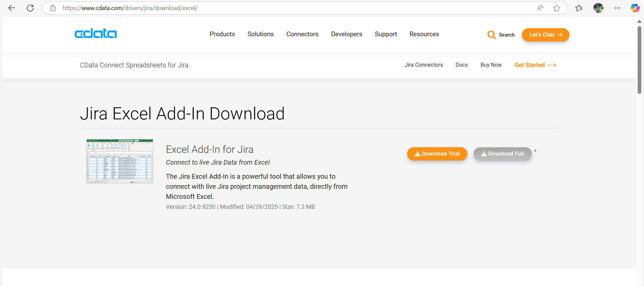The image size is (644, 286).
Task: Open the Jira Connectors link
Action: pyautogui.click(x=424, y=65)
